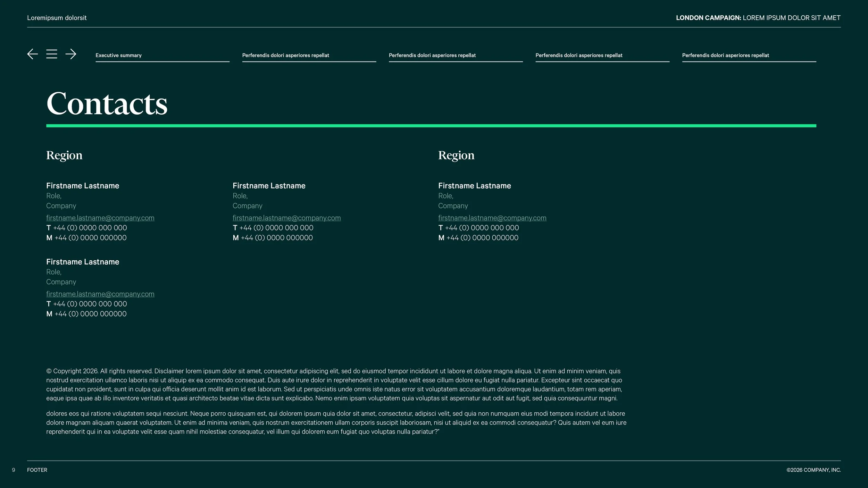Click first contact's email link in left column
868x488 pixels.
tap(100, 218)
